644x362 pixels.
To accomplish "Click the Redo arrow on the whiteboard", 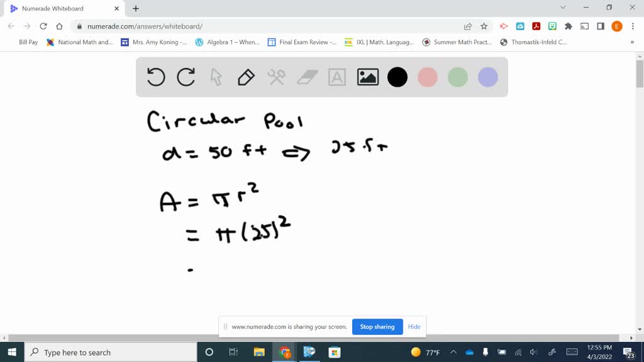I will tap(186, 77).
